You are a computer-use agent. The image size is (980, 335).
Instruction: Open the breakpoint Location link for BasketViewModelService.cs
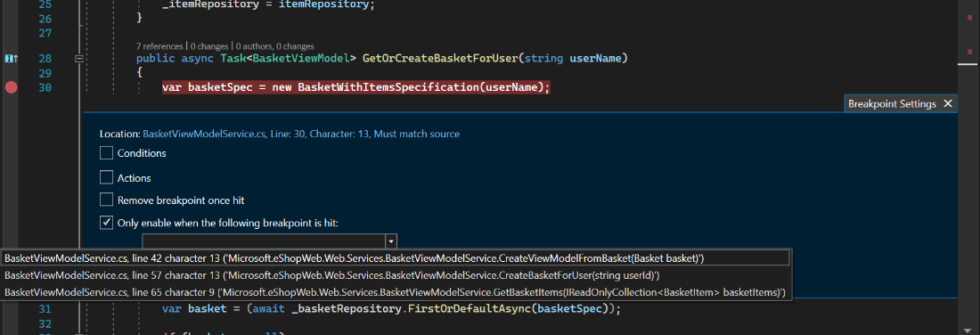(x=301, y=134)
